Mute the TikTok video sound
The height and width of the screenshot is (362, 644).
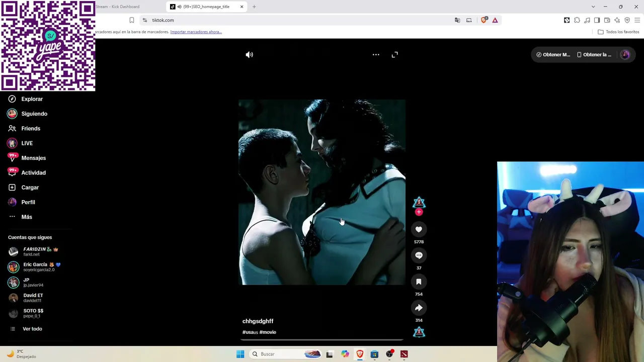point(250,55)
